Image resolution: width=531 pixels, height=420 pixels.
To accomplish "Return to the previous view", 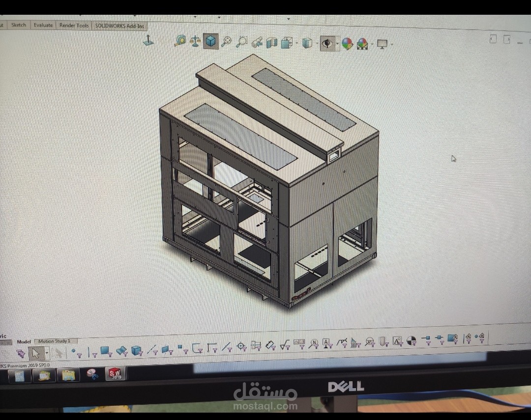I will click(x=257, y=42).
